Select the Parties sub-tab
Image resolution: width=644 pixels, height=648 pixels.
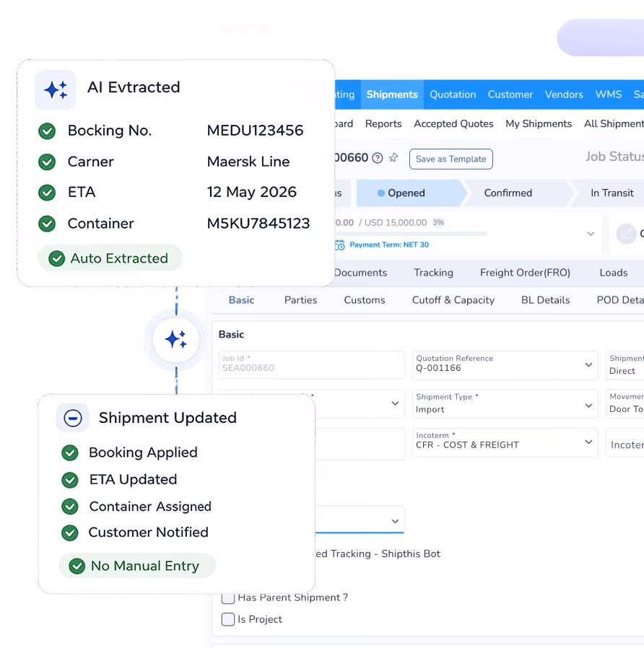point(300,300)
